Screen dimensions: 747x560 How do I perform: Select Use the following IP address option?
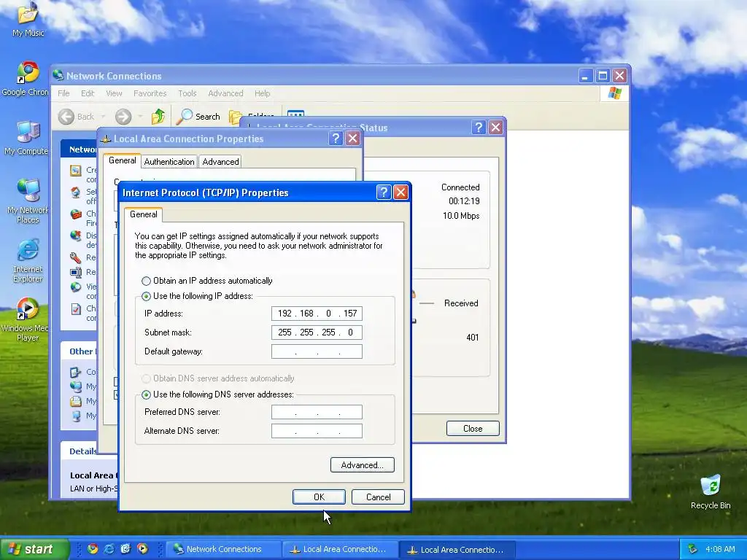197,296
